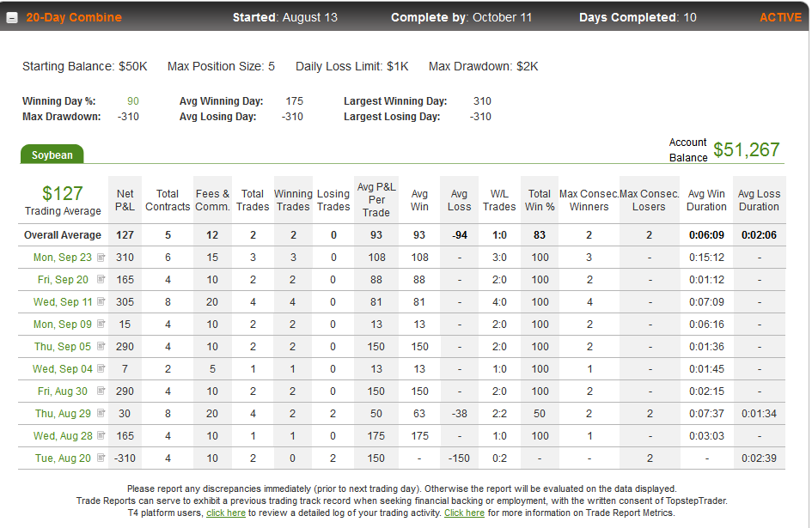Follow the T4 'click here' log link
812x528 pixels.
[226, 513]
